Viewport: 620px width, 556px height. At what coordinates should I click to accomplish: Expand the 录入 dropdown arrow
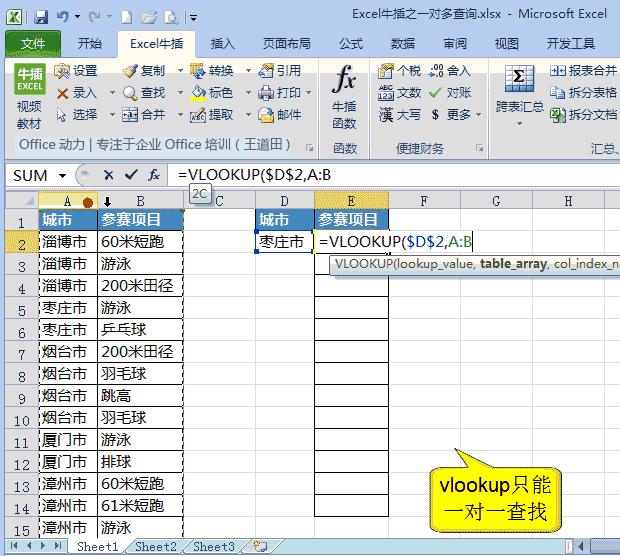112,93
